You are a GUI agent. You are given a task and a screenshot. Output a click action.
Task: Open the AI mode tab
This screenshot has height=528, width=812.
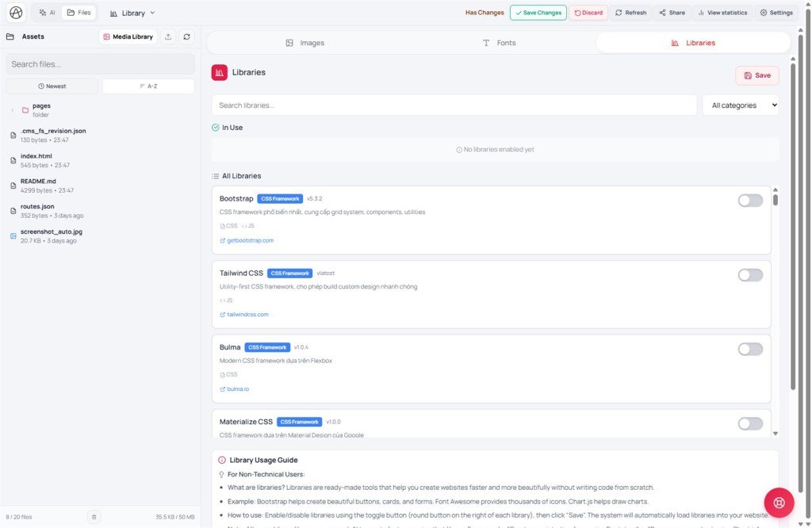tap(47, 13)
